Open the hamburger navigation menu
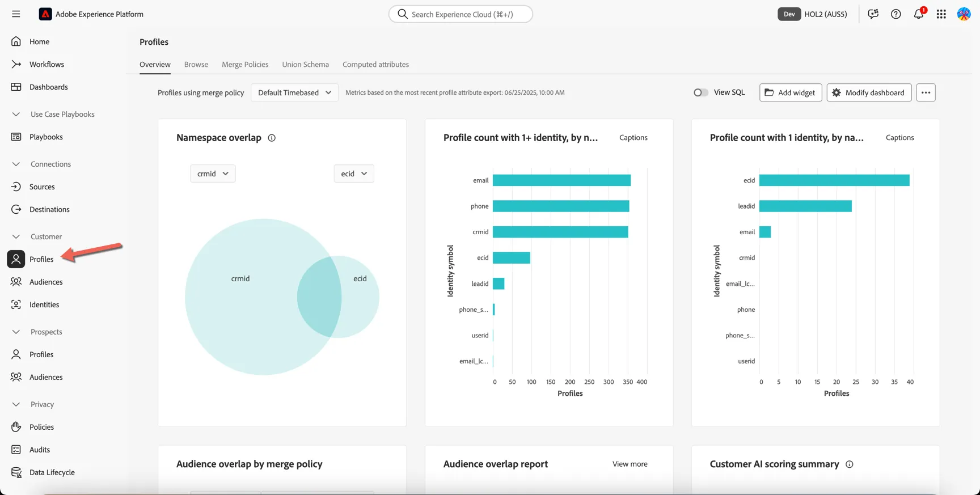 16,14
